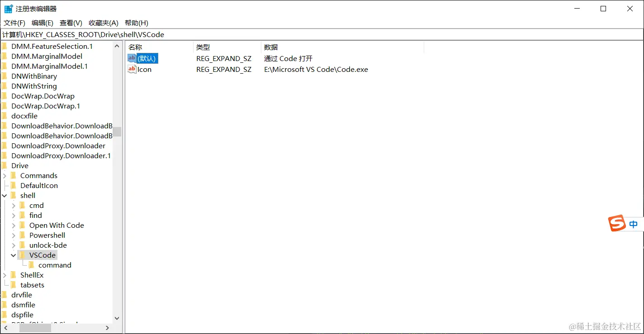Select the dsmfile key
This screenshot has width=644, height=334.
(23, 305)
